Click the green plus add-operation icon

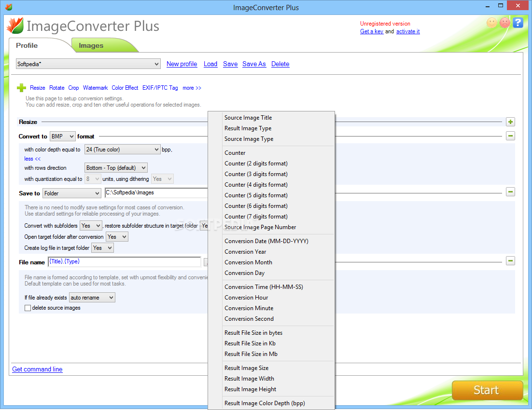tap(21, 88)
